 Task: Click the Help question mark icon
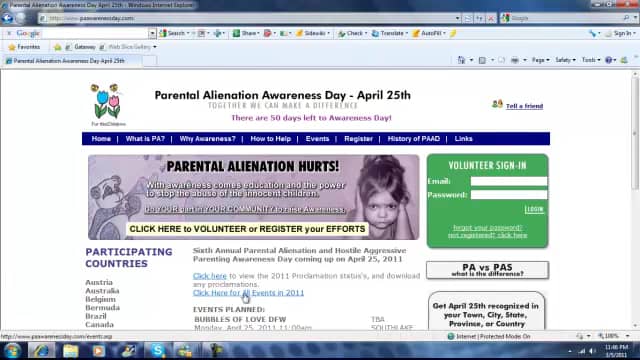pos(609,60)
